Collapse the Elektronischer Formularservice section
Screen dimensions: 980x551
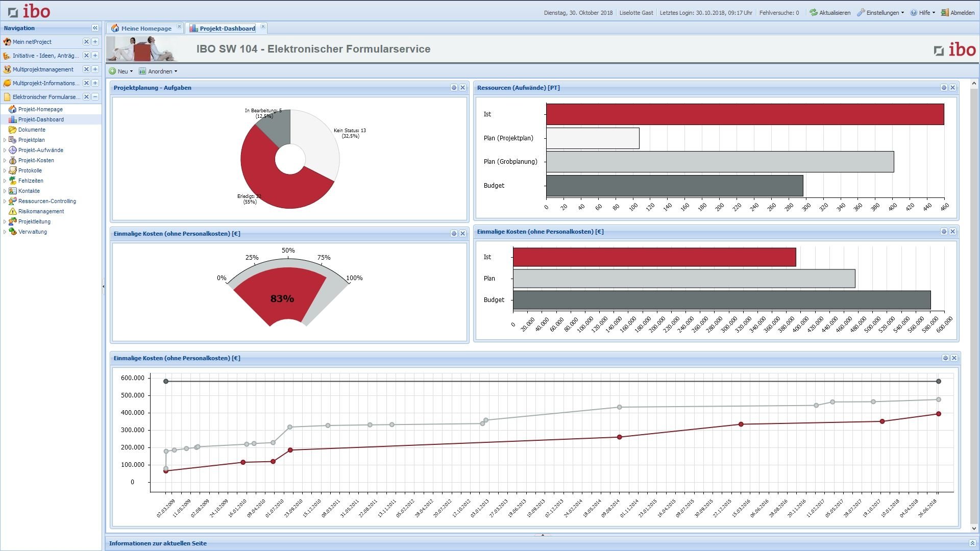tap(95, 96)
